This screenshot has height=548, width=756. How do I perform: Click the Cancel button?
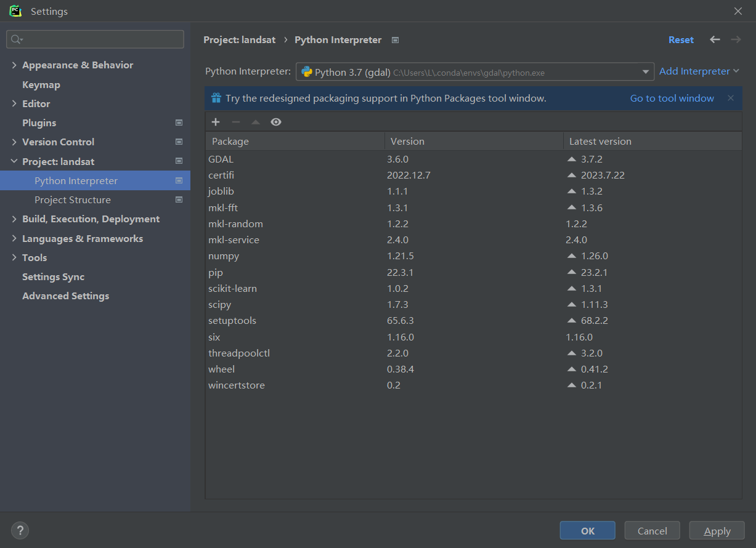coord(652,531)
